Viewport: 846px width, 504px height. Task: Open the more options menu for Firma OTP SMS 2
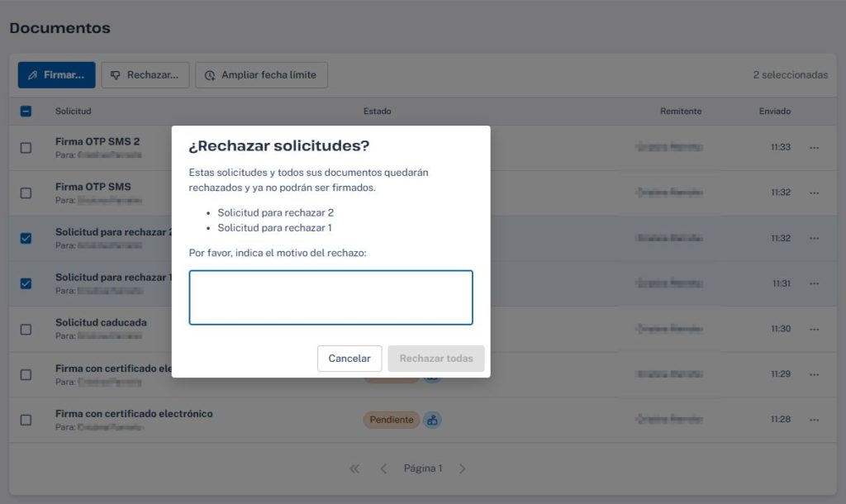point(814,147)
